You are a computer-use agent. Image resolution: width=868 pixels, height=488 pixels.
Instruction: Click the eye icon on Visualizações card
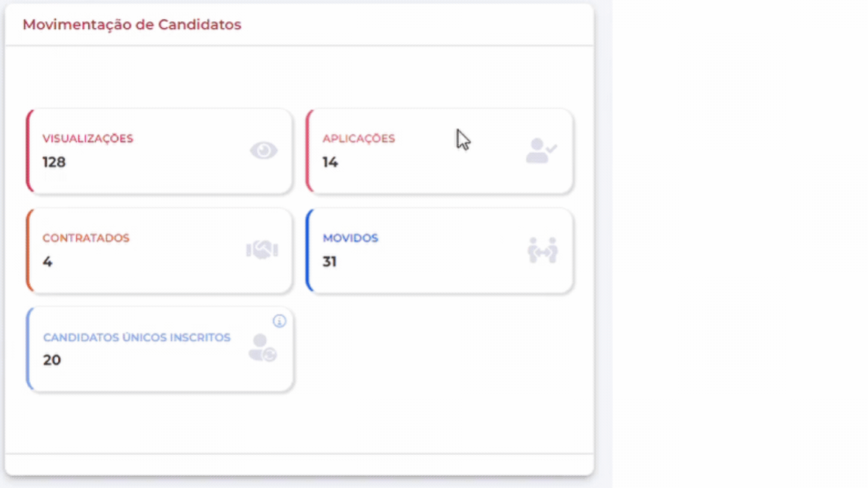point(262,150)
